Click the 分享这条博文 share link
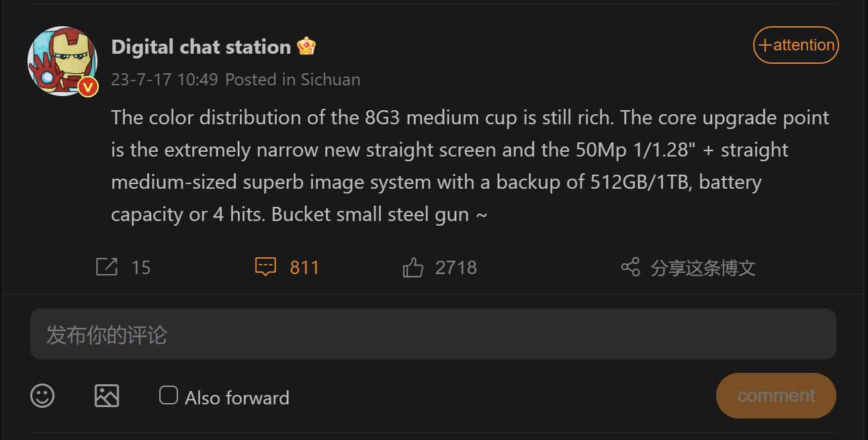The height and width of the screenshot is (440, 868). [x=703, y=268]
